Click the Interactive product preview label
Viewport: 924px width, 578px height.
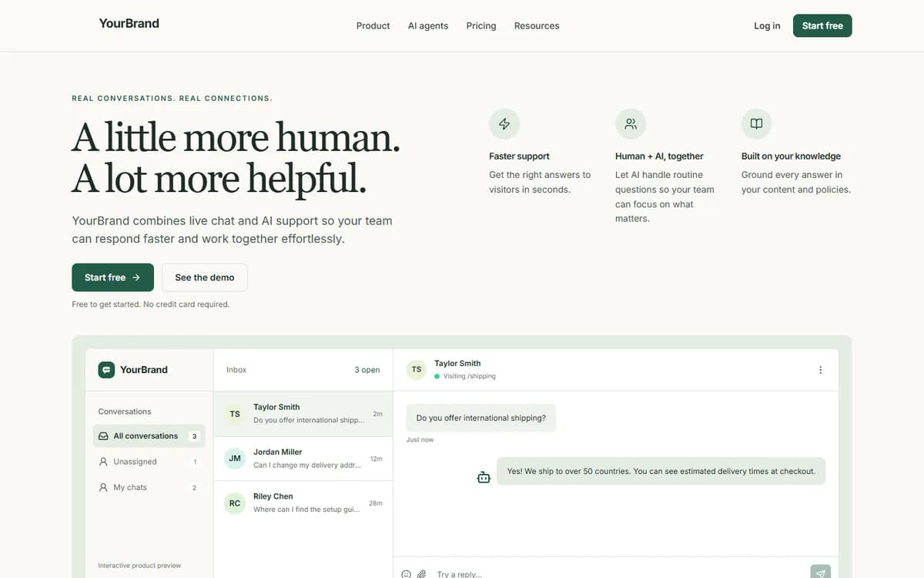point(139,566)
